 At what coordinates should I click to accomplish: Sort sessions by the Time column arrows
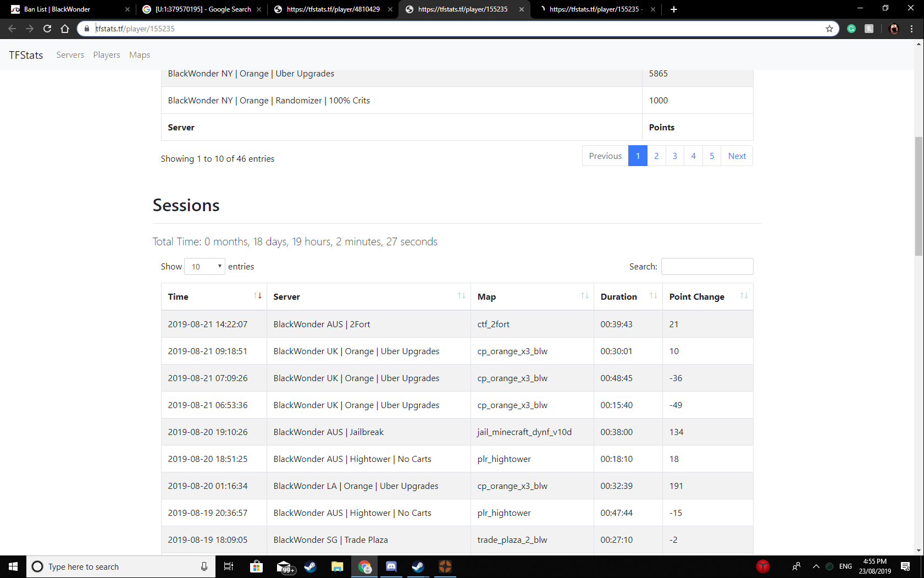click(258, 296)
